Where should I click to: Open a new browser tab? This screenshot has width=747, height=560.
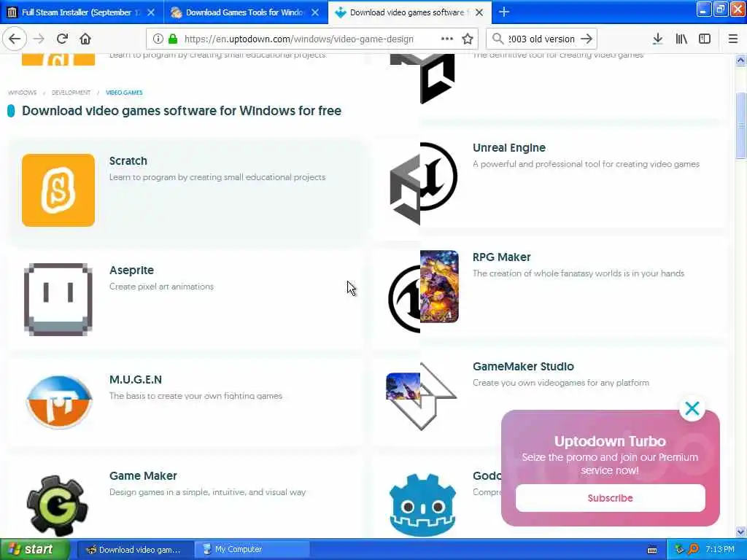pyautogui.click(x=503, y=12)
